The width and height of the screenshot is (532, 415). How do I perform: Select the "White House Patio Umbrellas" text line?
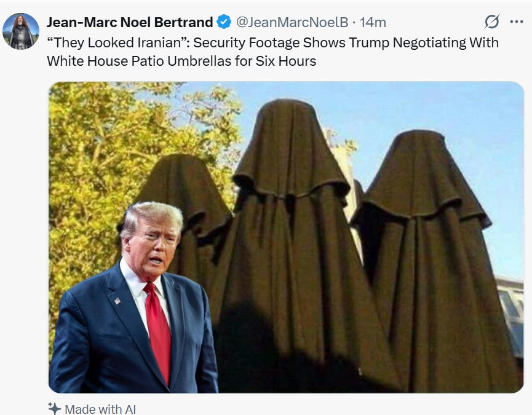point(181,61)
